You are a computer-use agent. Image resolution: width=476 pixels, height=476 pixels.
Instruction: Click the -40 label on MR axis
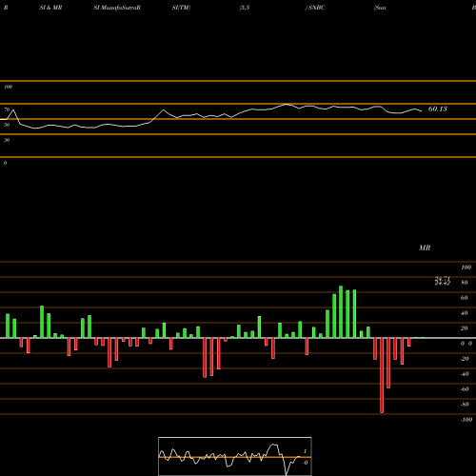(x=465, y=374)
